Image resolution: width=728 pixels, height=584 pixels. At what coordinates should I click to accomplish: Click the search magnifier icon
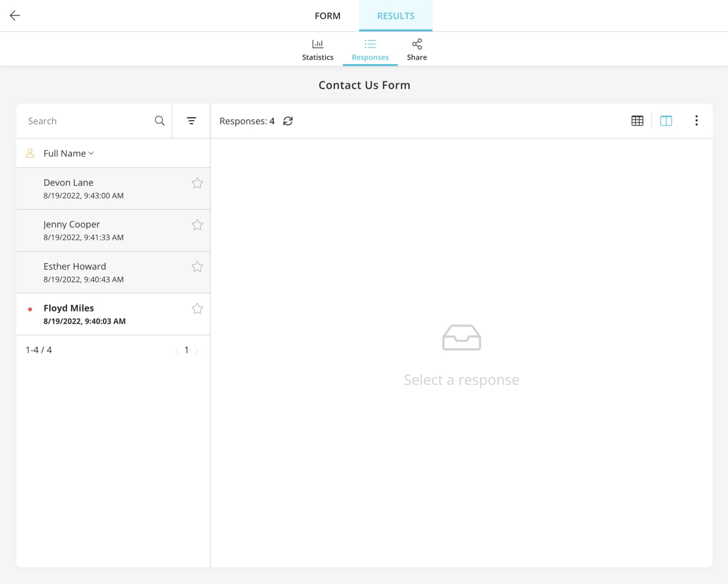pos(159,120)
